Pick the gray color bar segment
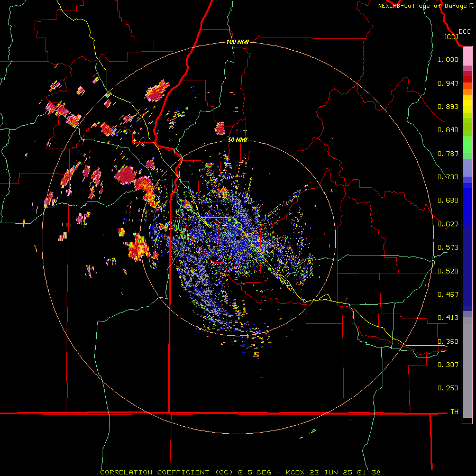 467,368
